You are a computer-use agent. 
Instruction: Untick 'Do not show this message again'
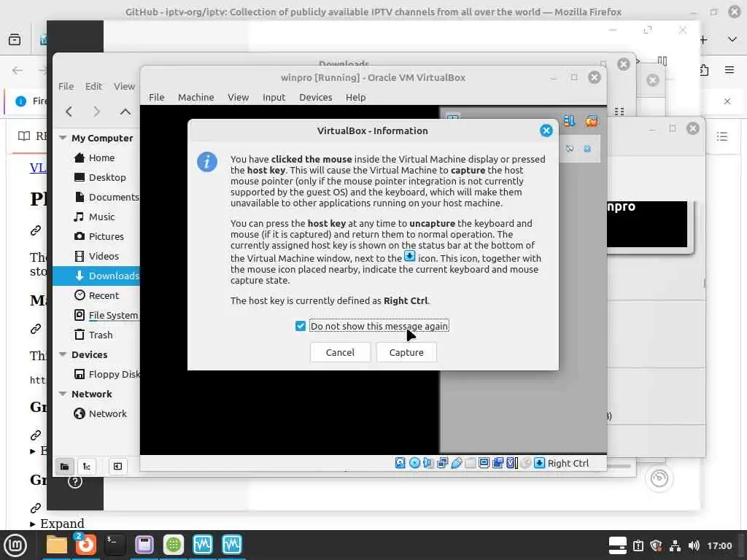(300, 326)
